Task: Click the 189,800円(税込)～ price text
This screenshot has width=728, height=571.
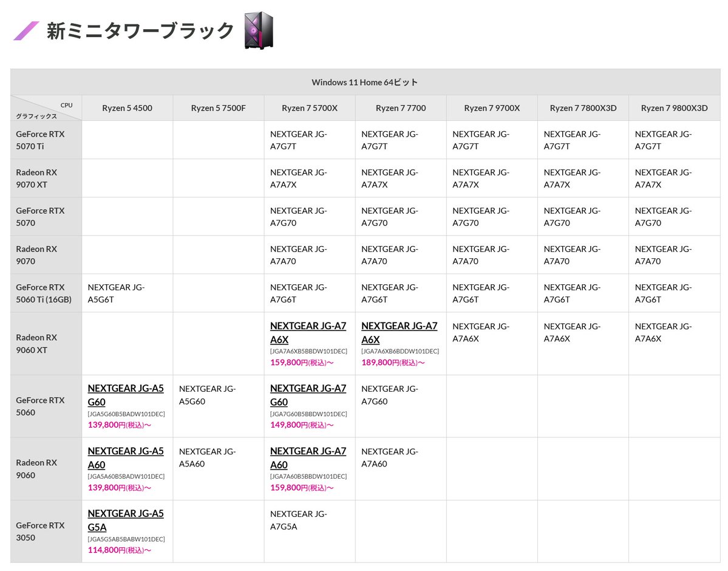Action: tap(393, 363)
